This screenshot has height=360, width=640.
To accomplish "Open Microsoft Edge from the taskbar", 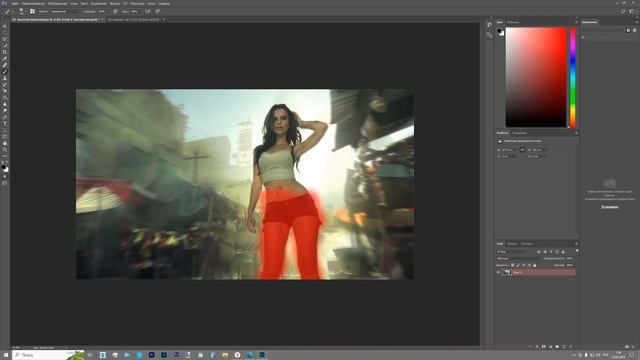I will point(250,355).
